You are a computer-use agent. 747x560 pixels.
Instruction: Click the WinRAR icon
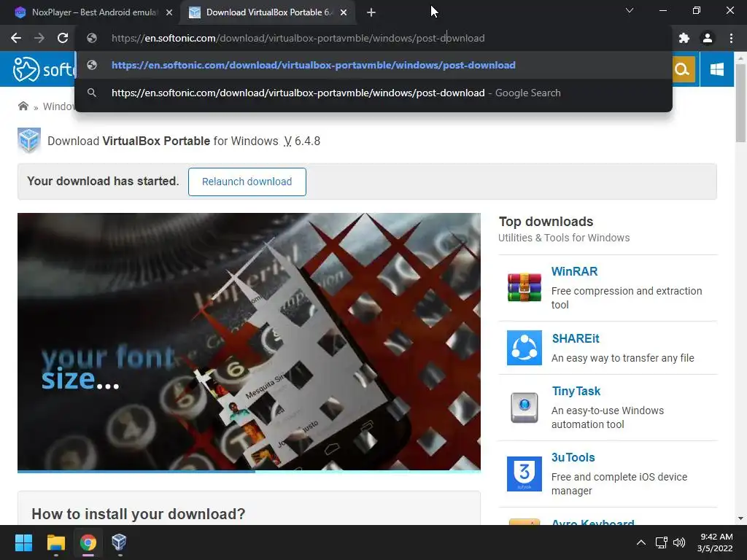(x=524, y=287)
